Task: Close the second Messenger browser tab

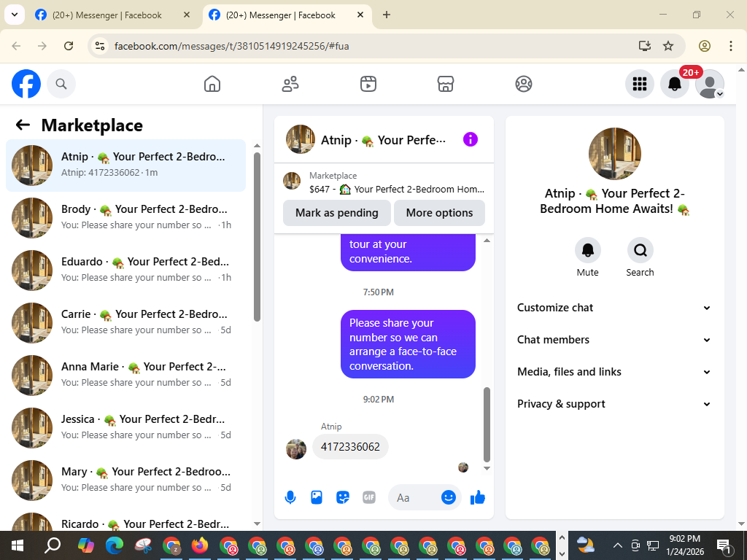Action: click(x=360, y=15)
